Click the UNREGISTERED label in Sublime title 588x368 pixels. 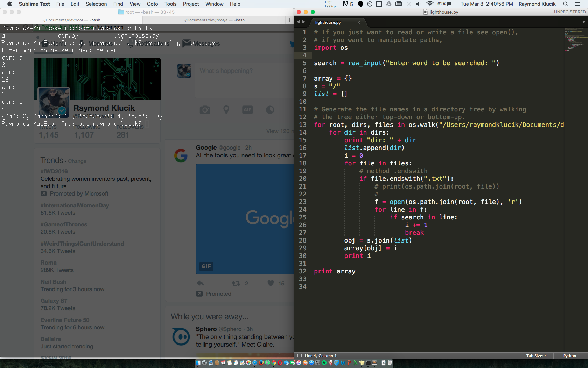click(569, 12)
